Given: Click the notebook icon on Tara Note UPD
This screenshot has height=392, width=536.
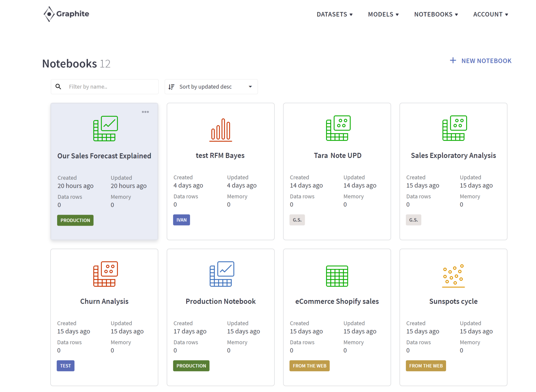Looking at the screenshot, I should click(337, 128).
